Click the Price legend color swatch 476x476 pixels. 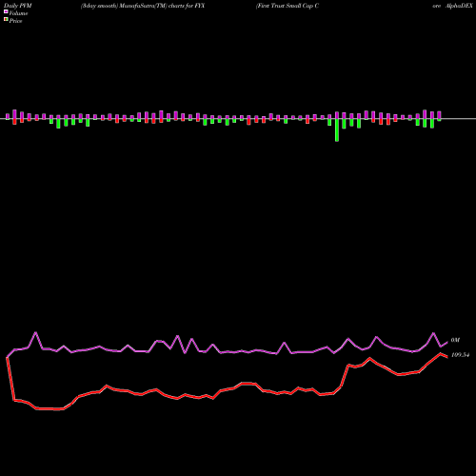point(6,20)
